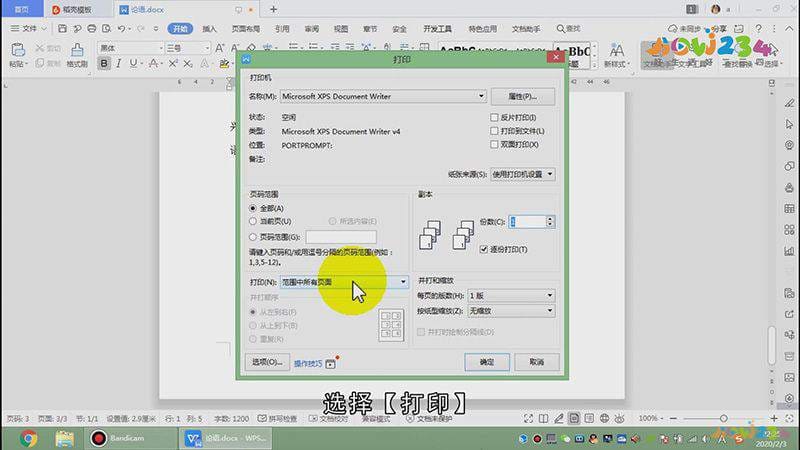Image resolution: width=800 pixels, height=450 pixels.
Task: Open the Insert (插入) ribbon tab
Action: point(209,29)
